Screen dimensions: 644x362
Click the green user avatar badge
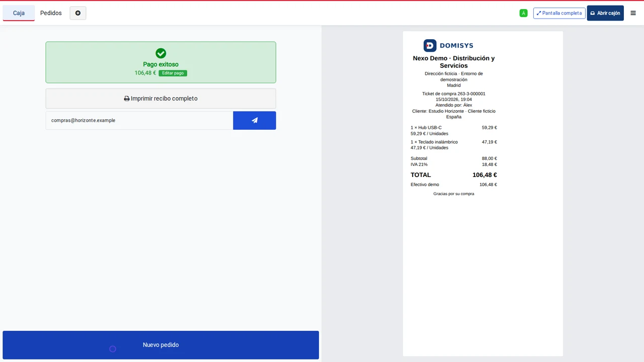pos(523,13)
